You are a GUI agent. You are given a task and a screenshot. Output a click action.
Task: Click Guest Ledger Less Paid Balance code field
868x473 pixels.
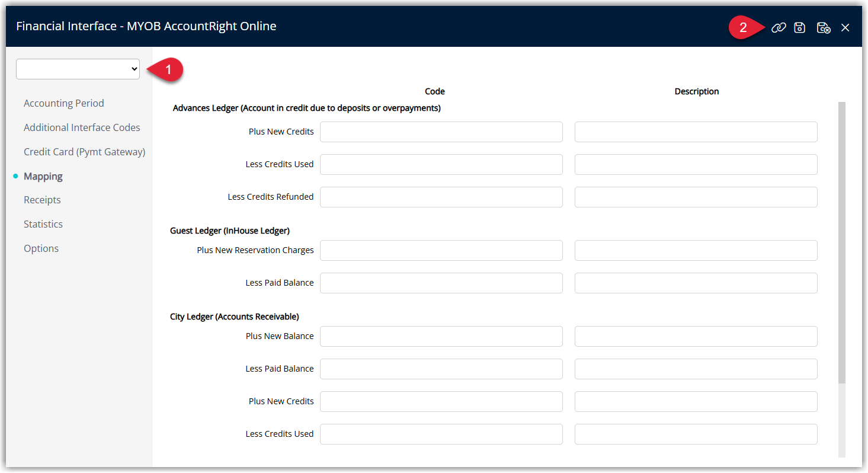point(441,283)
